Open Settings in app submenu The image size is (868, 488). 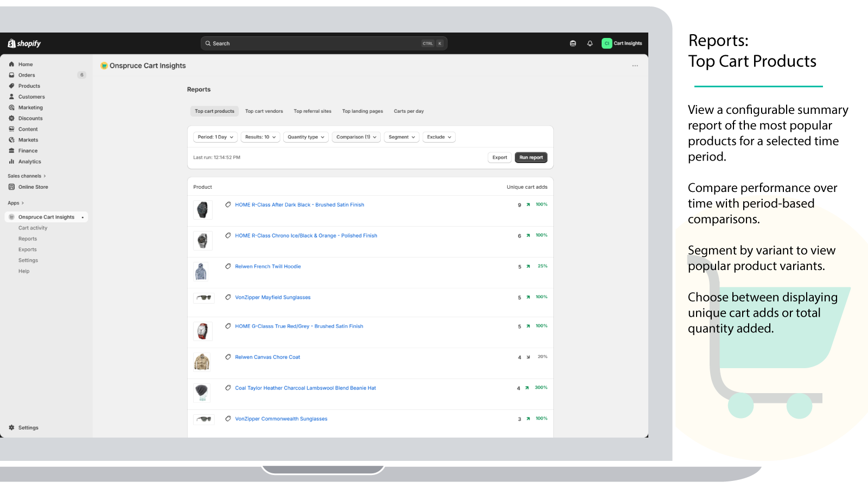click(x=28, y=261)
